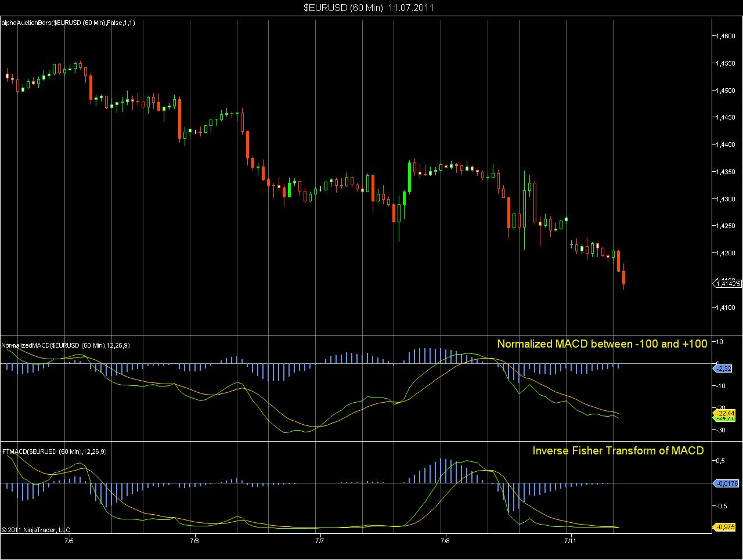Click the 10 label on the MACD axis
The width and height of the screenshot is (743, 560).
click(x=719, y=342)
